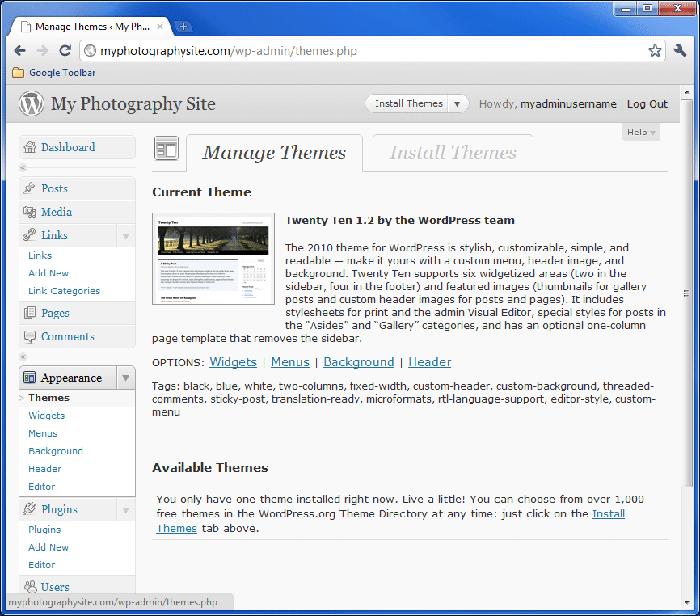Click the Comments speech bubble icon
Screen dimensions: 700x616
pos(29,336)
